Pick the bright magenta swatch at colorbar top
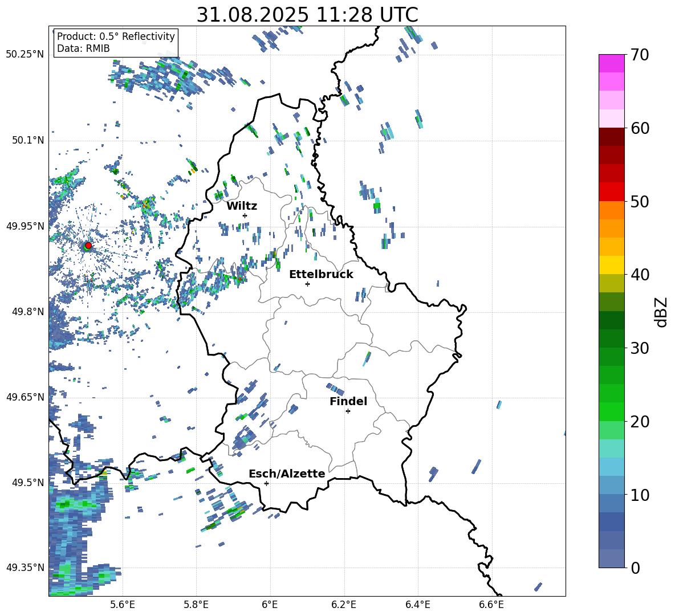The width and height of the screenshot is (675, 616). [611, 64]
